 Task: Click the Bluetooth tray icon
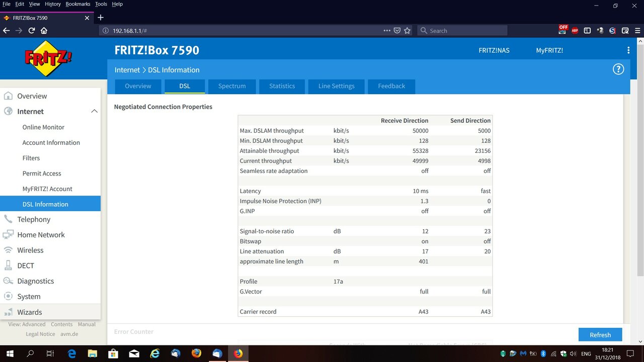543,353
